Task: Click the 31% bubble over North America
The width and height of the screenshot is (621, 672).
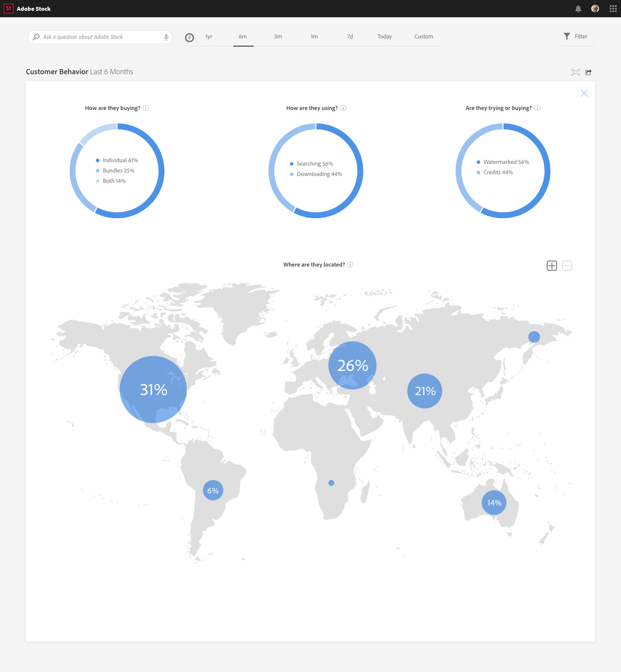Action: point(153,389)
